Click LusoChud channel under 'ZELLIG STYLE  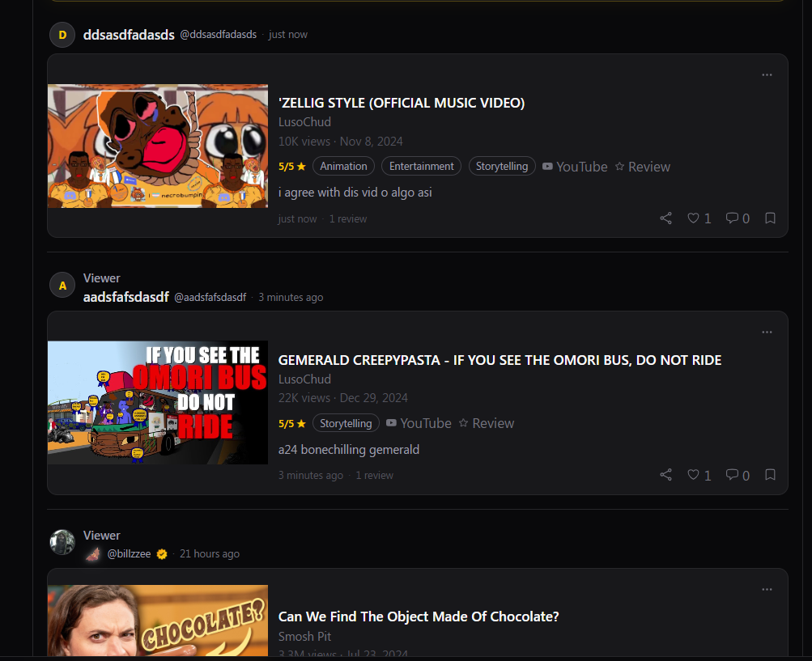[x=304, y=122]
